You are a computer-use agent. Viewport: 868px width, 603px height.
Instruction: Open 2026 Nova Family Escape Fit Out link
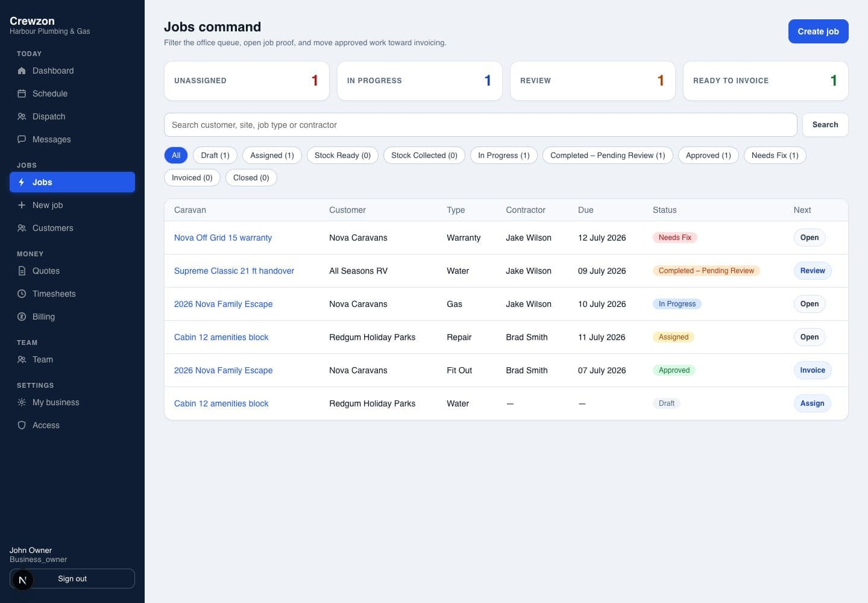click(223, 370)
